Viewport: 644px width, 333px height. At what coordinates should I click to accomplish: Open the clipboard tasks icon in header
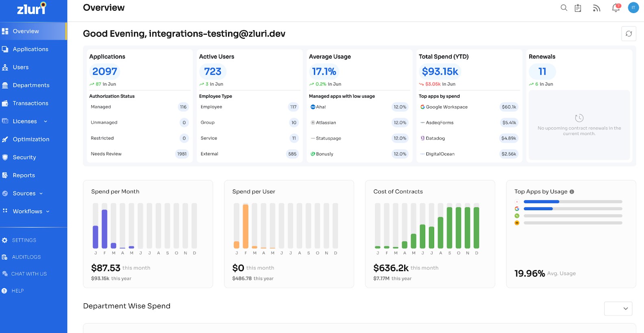578,8
